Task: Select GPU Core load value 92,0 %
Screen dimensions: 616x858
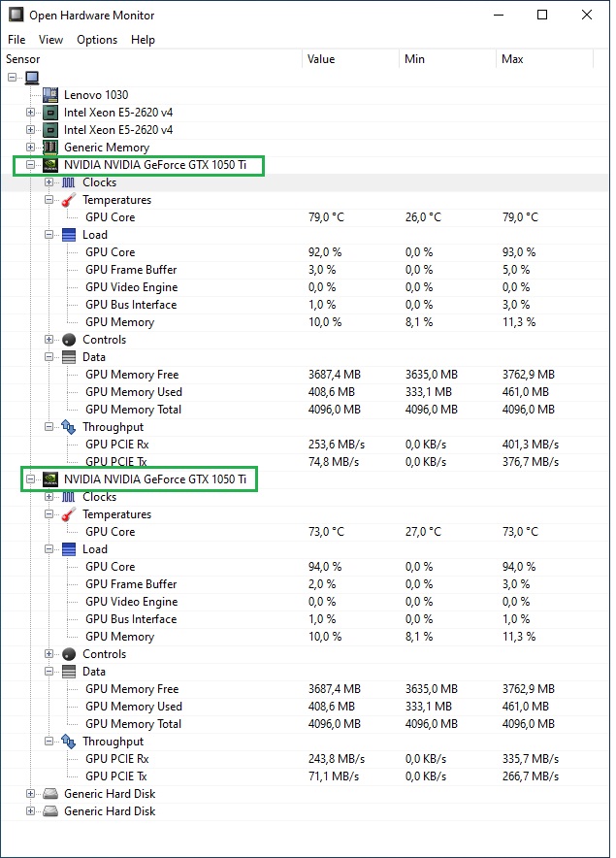Action: coord(325,252)
